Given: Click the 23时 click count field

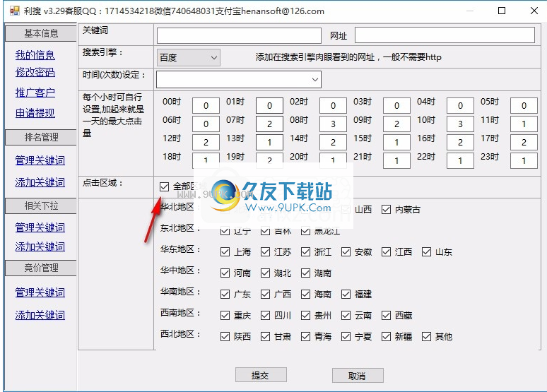Looking at the screenshot, I should [x=524, y=160].
